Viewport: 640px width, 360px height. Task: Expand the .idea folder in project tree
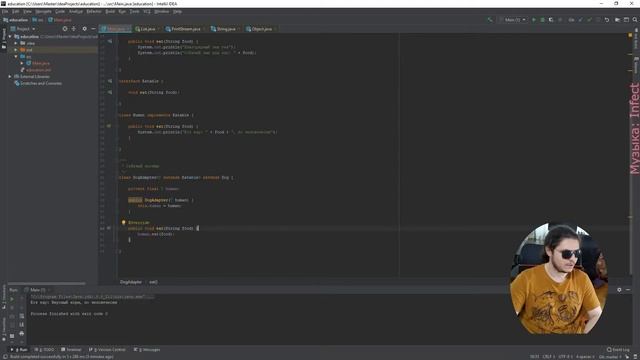pos(16,43)
